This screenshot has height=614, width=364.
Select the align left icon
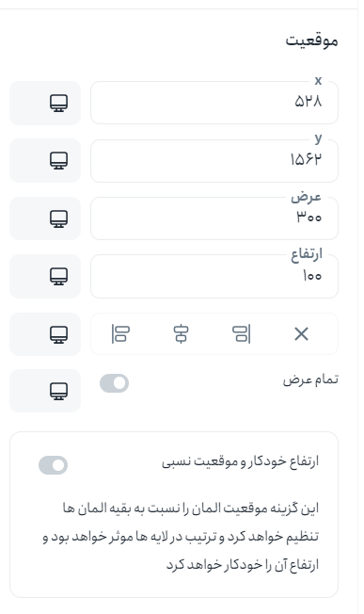point(120,334)
